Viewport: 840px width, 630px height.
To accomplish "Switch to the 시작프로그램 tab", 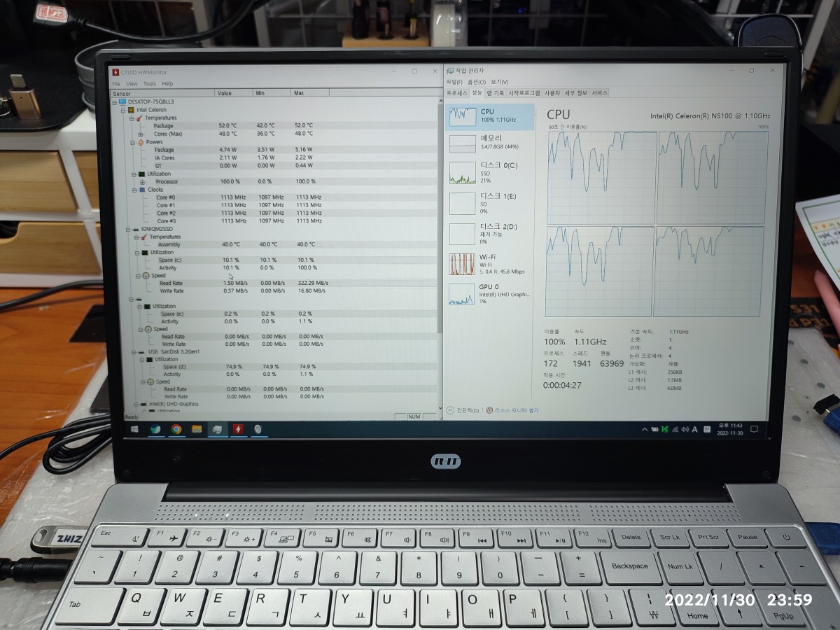I will [x=524, y=92].
